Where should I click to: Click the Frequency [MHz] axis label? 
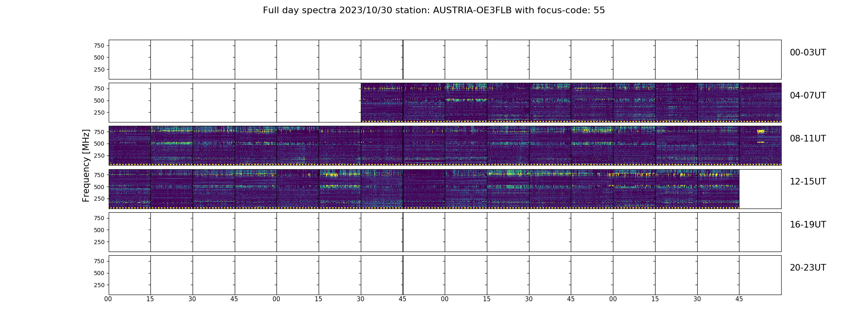pyautogui.click(x=86, y=165)
